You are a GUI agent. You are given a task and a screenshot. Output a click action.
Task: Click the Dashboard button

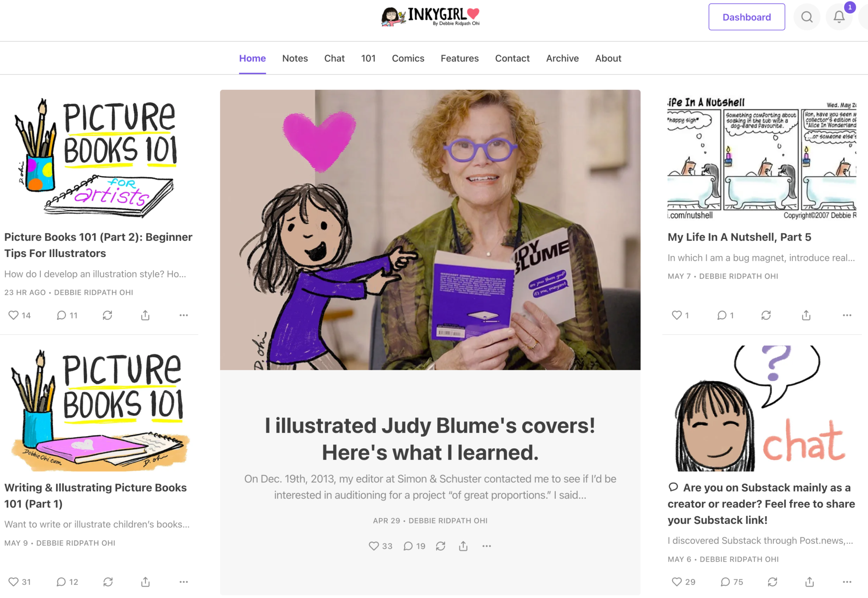(746, 17)
